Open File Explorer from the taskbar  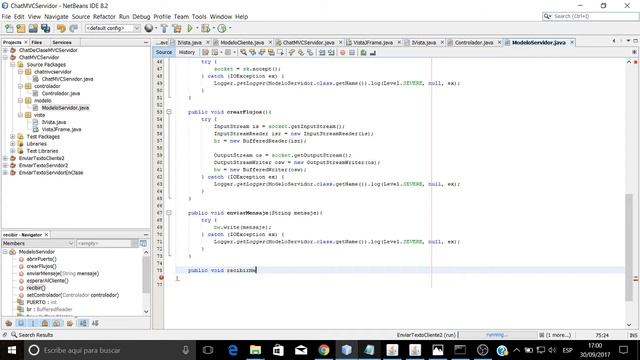(256, 350)
